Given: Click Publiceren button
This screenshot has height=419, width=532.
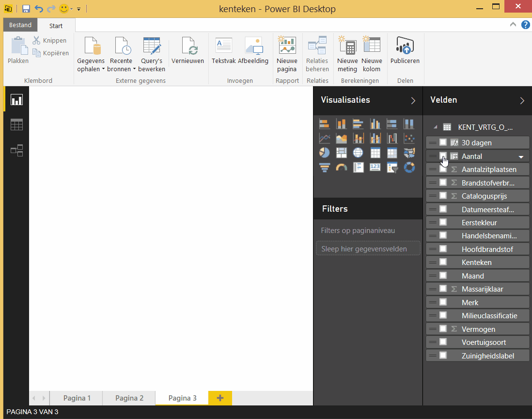Looking at the screenshot, I should [x=405, y=50].
